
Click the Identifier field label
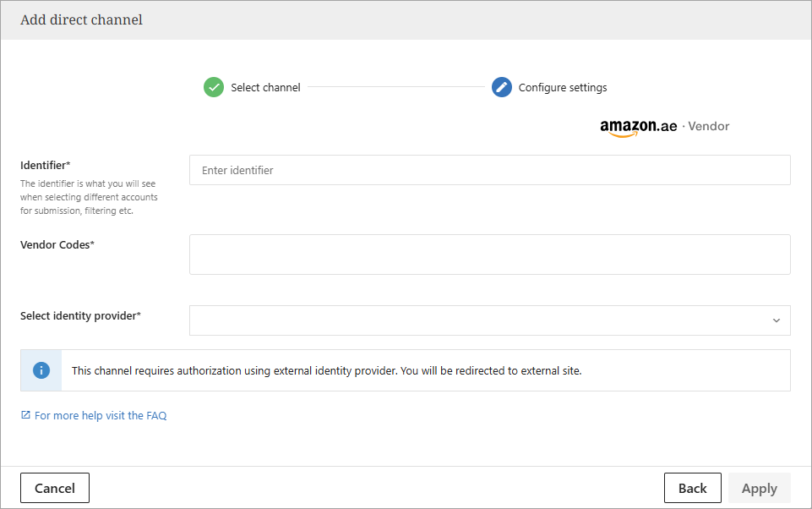45,165
